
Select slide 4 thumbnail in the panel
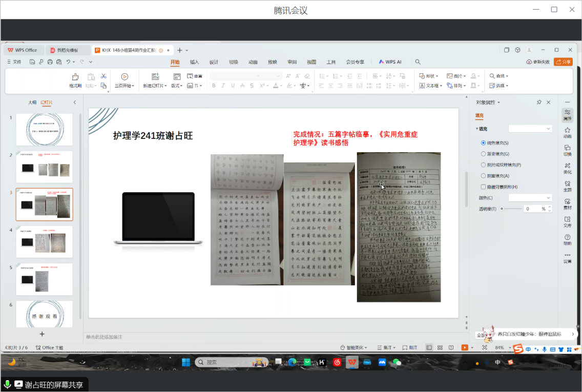[x=44, y=241]
